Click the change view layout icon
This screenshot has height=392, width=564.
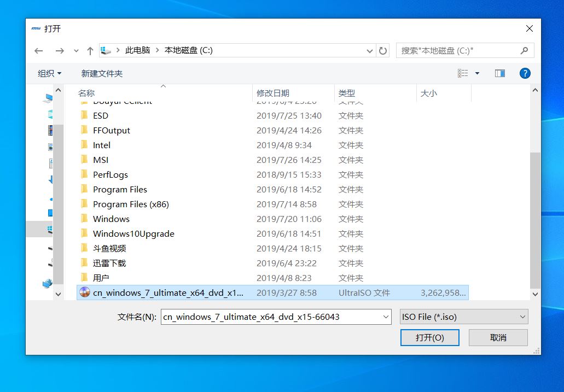tap(463, 73)
